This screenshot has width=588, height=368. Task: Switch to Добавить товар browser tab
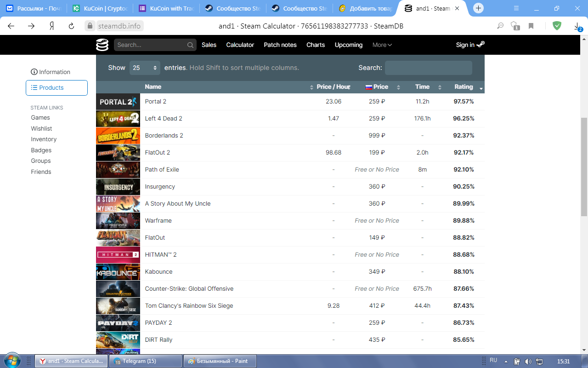coord(365,8)
